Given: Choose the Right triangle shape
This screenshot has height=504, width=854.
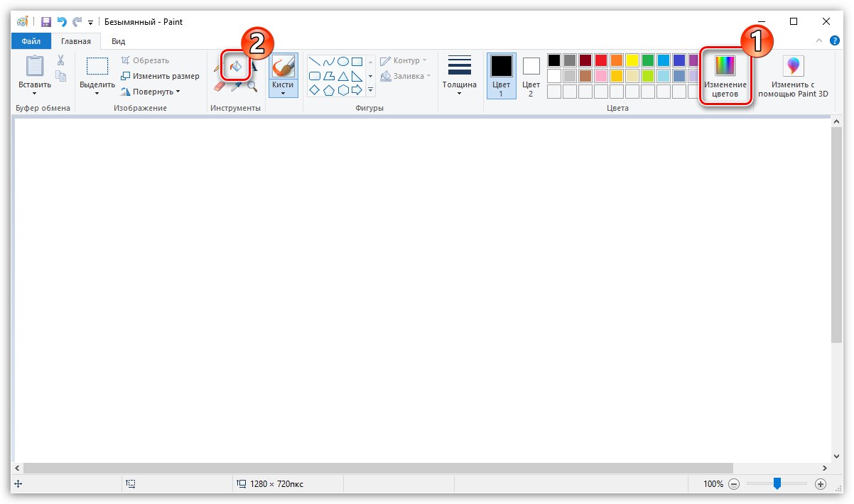Looking at the screenshot, I should pyautogui.click(x=357, y=76).
